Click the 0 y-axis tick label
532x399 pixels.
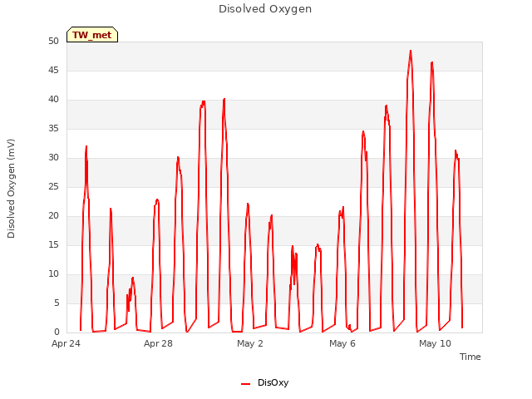[57, 332]
